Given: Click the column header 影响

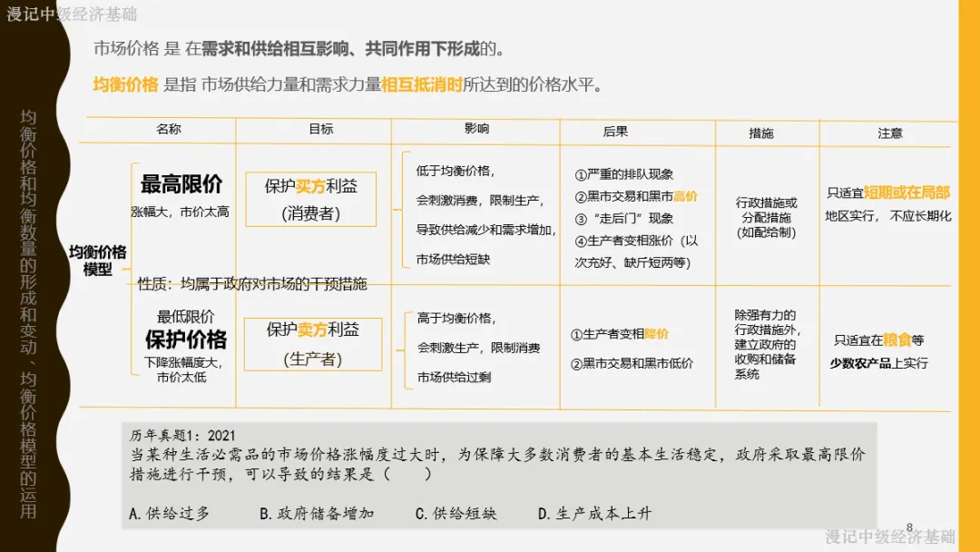Looking at the screenshot, I should 477,128.
